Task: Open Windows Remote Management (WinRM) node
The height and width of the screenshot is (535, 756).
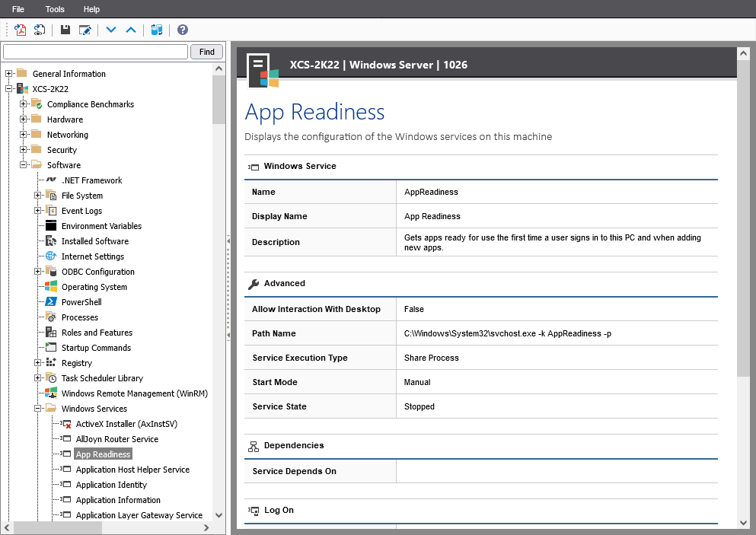Action: [x=135, y=393]
